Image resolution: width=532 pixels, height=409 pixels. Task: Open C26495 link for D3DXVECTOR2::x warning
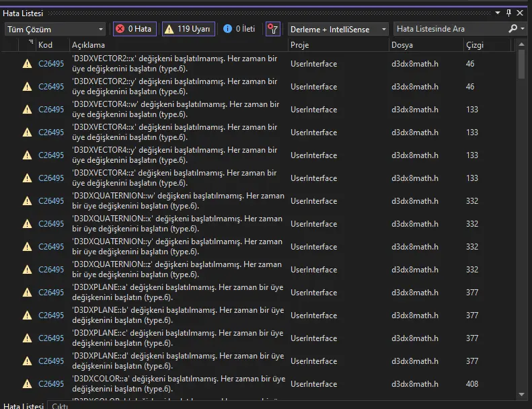tap(51, 64)
